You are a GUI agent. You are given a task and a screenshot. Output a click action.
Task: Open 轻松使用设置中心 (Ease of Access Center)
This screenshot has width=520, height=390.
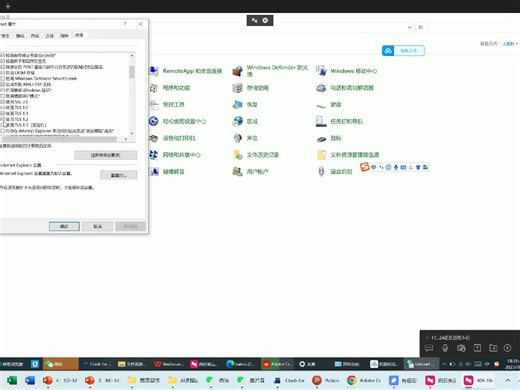(177, 121)
